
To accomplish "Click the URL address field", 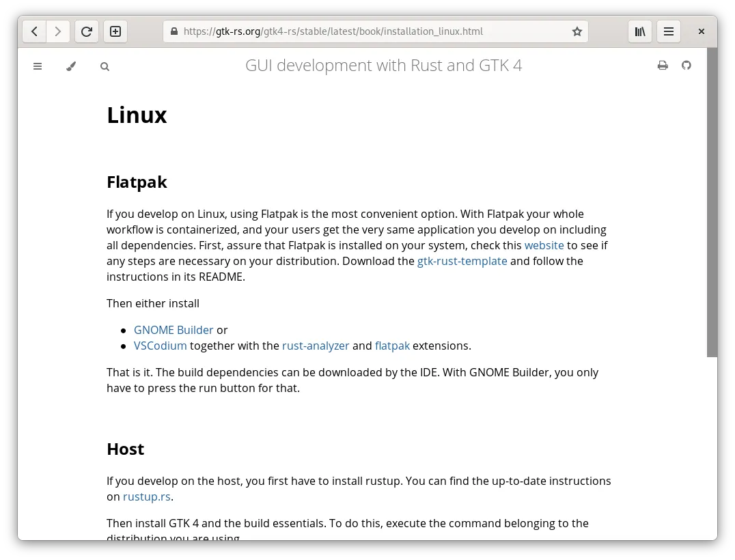I will [369, 31].
